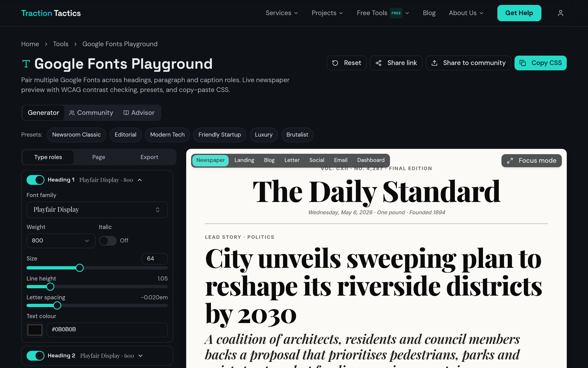This screenshot has height=368, width=588.
Task: Show the Blog preview tab
Action: click(x=269, y=160)
